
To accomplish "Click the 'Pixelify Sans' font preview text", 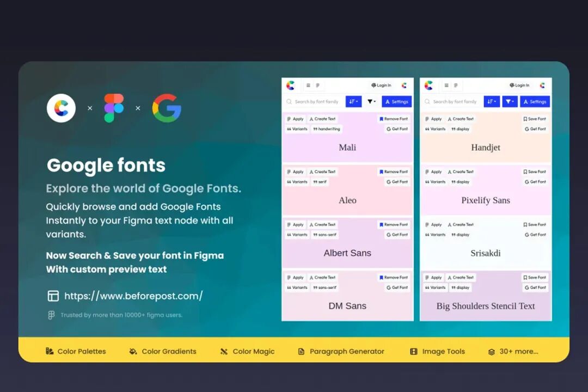I will coord(486,200).
